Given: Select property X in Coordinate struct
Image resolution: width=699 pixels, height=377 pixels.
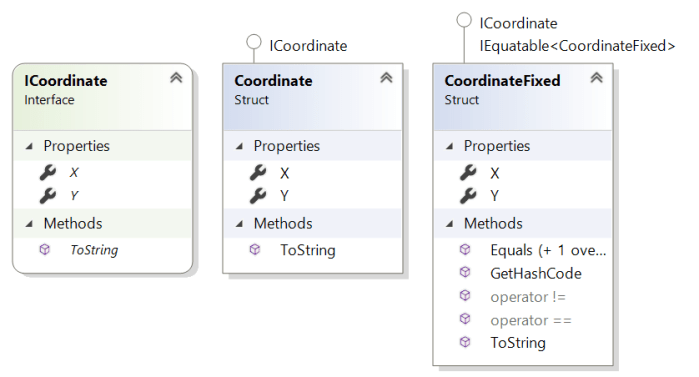Looking at the screenshot, I should pos(284,173).
